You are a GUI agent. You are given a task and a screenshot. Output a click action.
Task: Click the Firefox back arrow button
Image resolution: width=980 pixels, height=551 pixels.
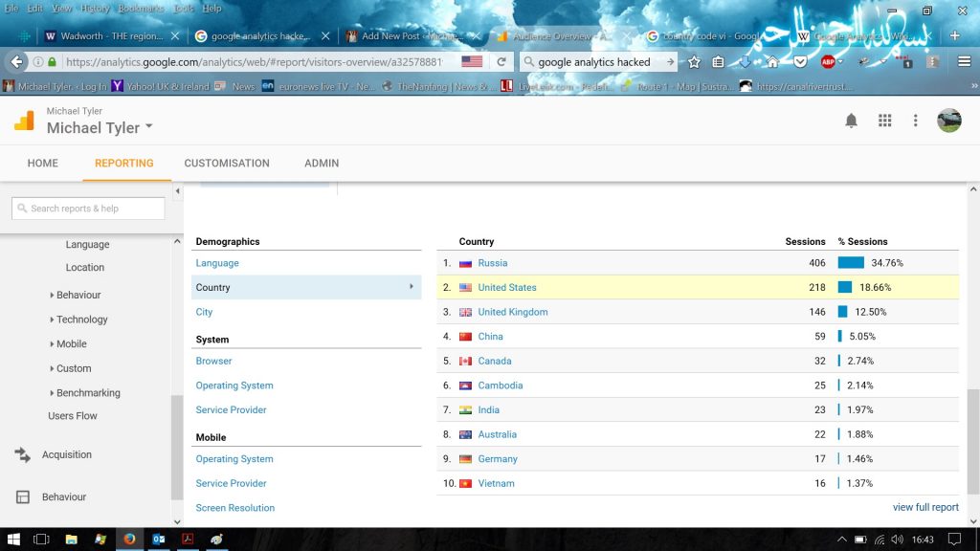(x=17, y=62)
